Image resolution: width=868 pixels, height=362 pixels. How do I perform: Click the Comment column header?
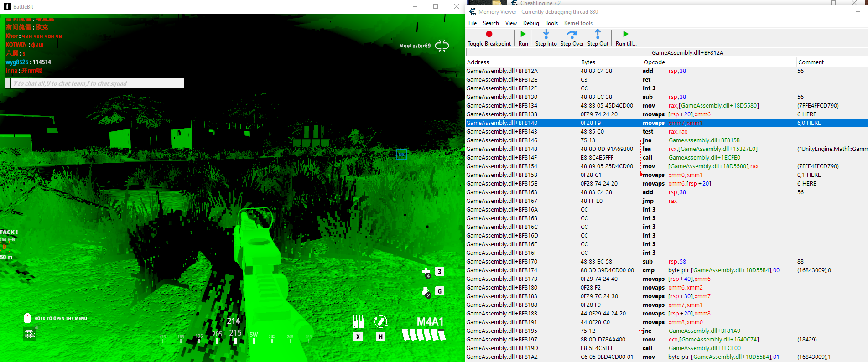[x=832, y=62]
